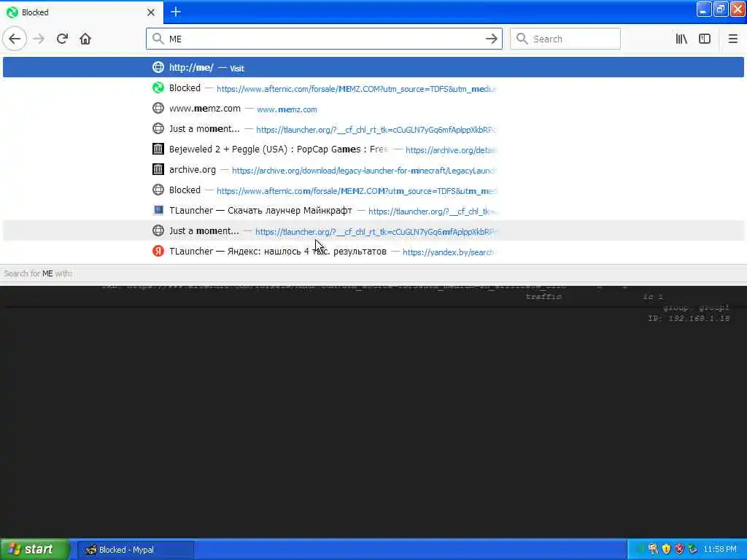747x560 pixels.
Task: Click the taskbar clock showing 11:58 PM
Action: [720, 550]
